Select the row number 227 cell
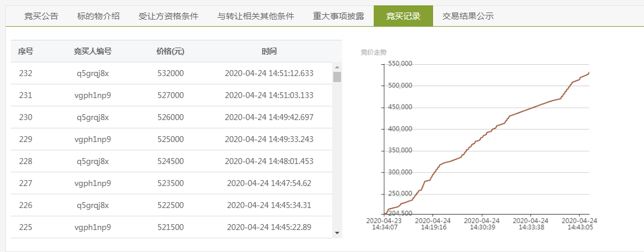This screenshot has height=252, width=644. tap(26, 183)
